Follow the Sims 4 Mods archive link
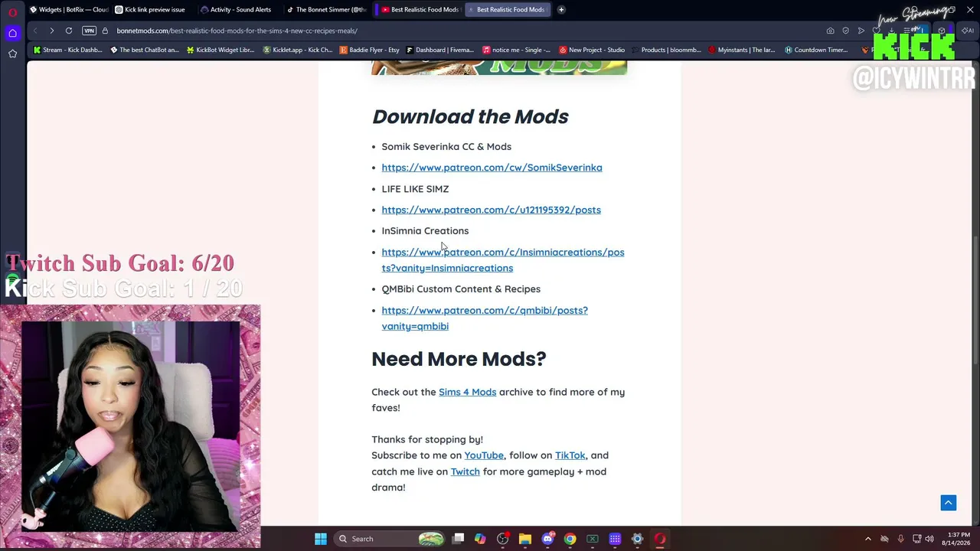980x551 pixels. click(467, 392)
